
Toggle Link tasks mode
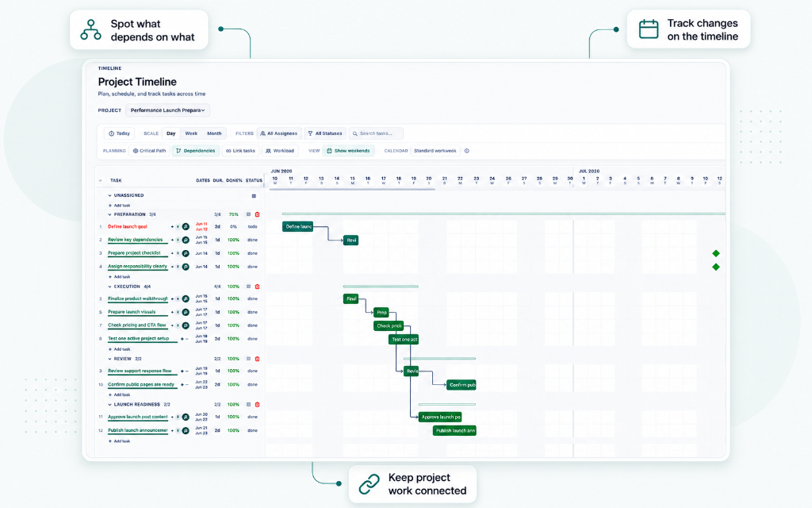coord(241,151)
